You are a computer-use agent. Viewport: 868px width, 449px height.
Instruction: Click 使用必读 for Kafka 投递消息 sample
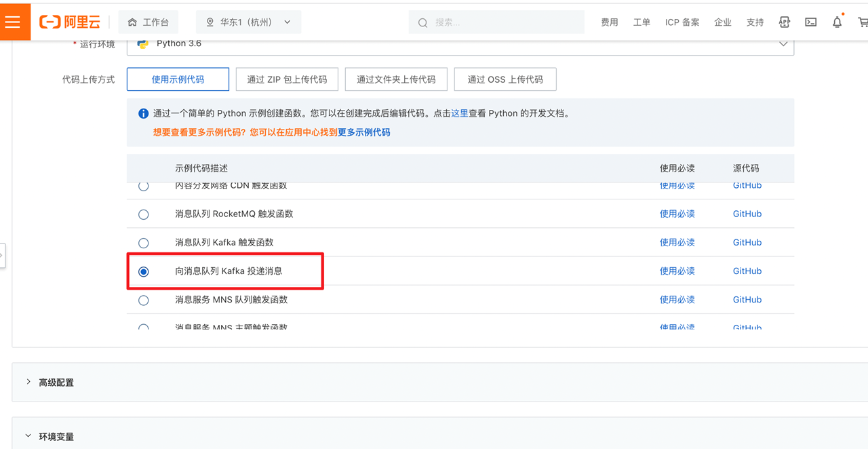677,271
